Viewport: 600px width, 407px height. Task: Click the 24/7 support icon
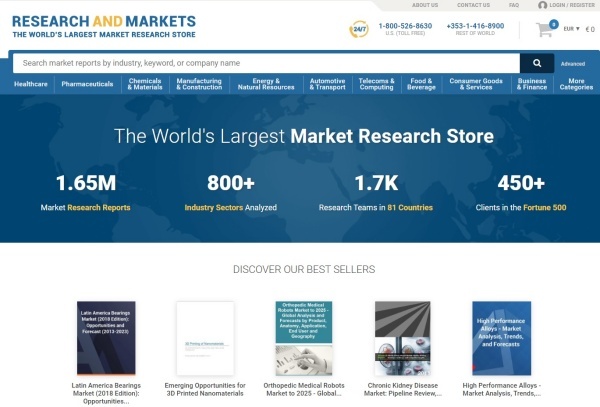[x=359, y=29]
